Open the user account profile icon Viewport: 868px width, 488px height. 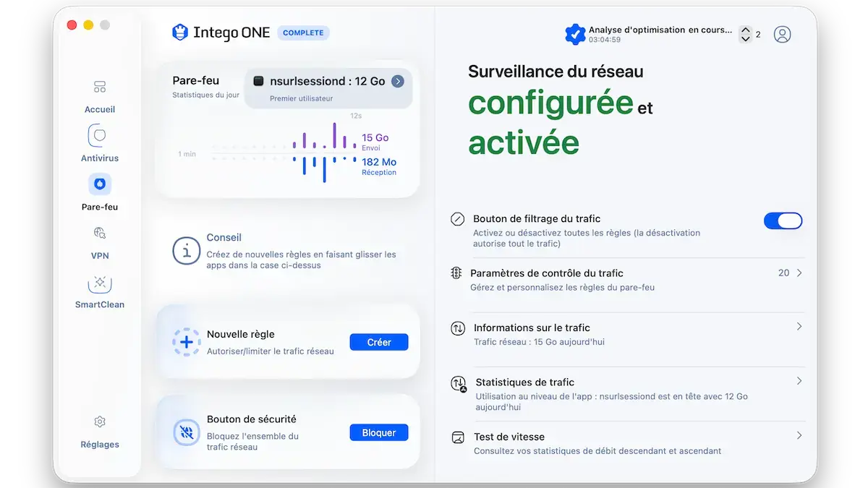[782, 34]
